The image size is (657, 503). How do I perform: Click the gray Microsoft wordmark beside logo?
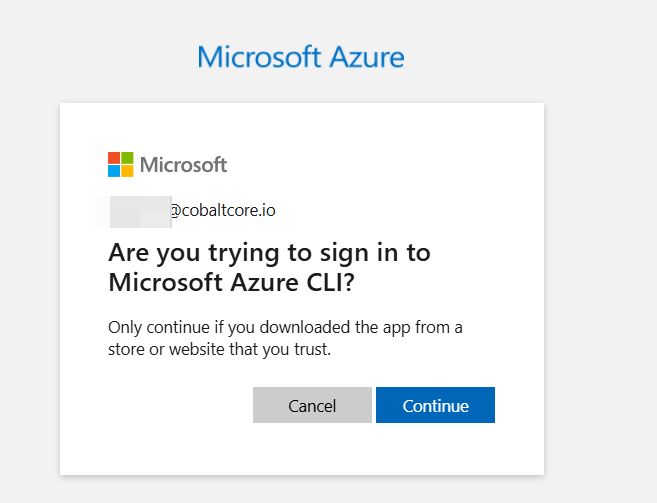coord(183,165)
